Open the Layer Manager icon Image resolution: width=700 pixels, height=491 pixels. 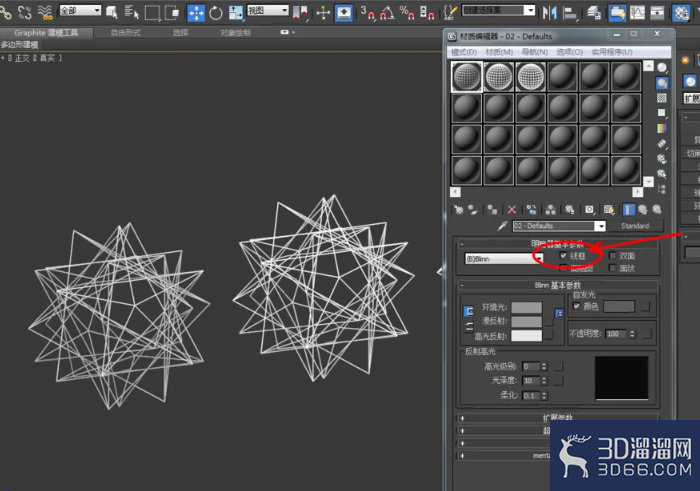pos(593,12)
